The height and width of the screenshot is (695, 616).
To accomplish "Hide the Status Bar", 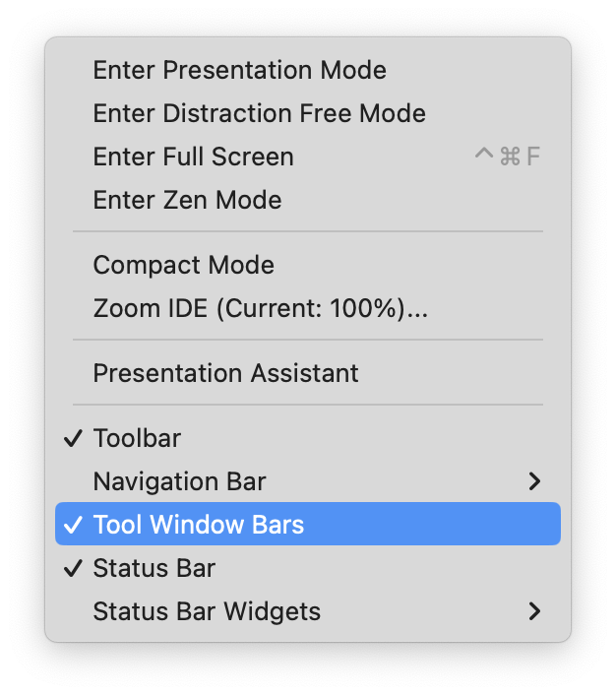I will [x=154, y=569].
